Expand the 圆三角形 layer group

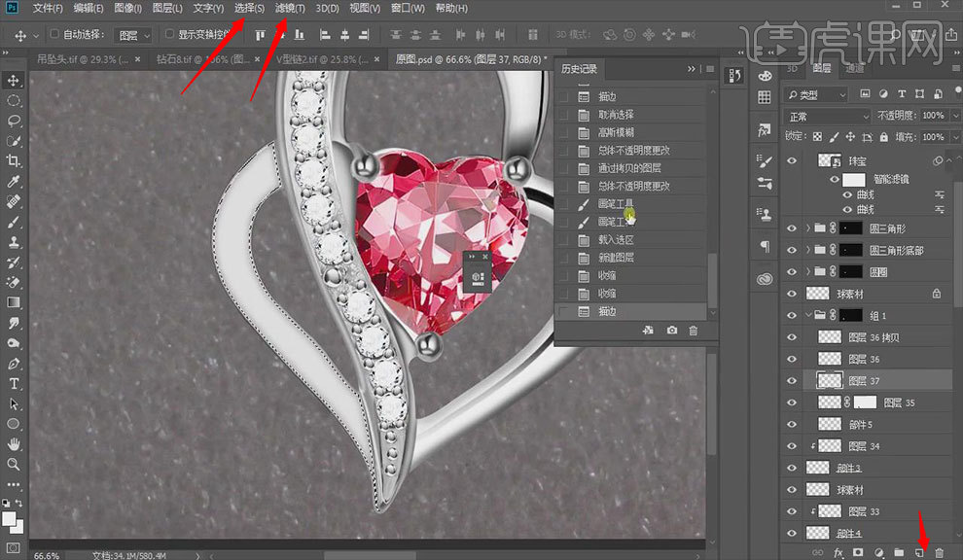tap(808, 228)
